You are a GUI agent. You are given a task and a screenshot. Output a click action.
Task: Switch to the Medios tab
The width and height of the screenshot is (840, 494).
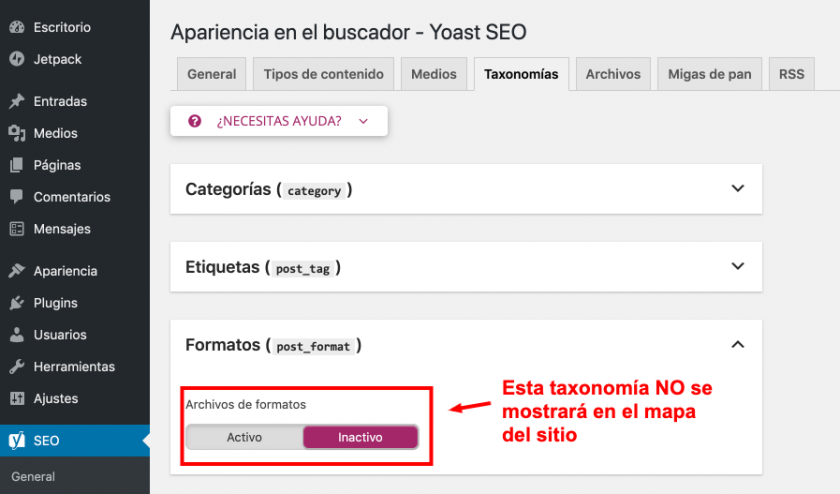(x=434, y=74)
